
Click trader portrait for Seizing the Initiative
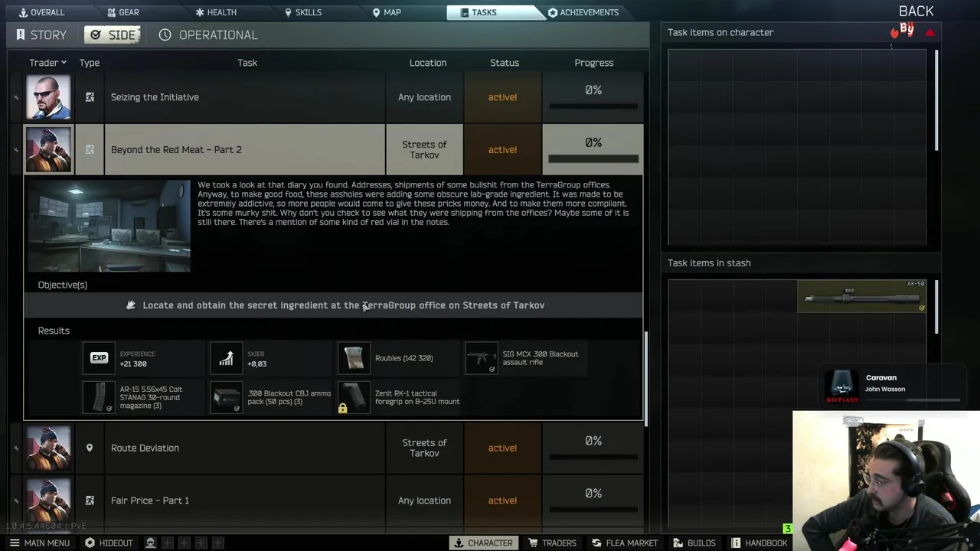coord(48,97)
